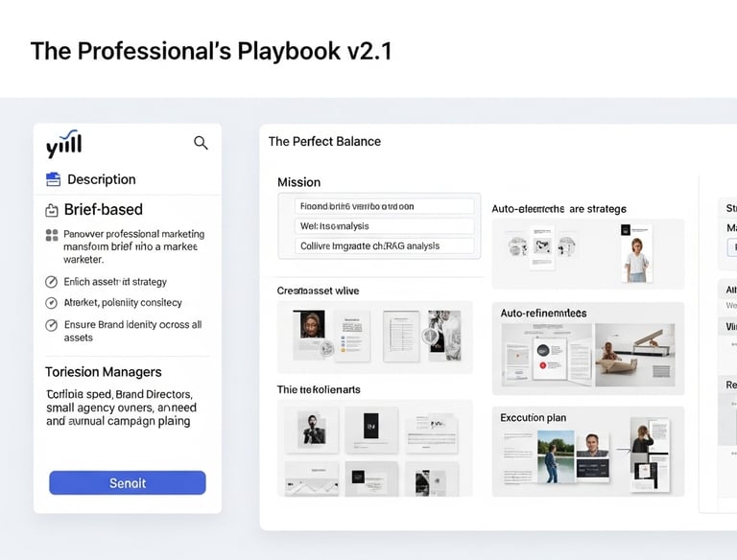Click the Toriesion Managers heading
The width and height of the screenshot is (737, 560).
(x=103, y=372)
